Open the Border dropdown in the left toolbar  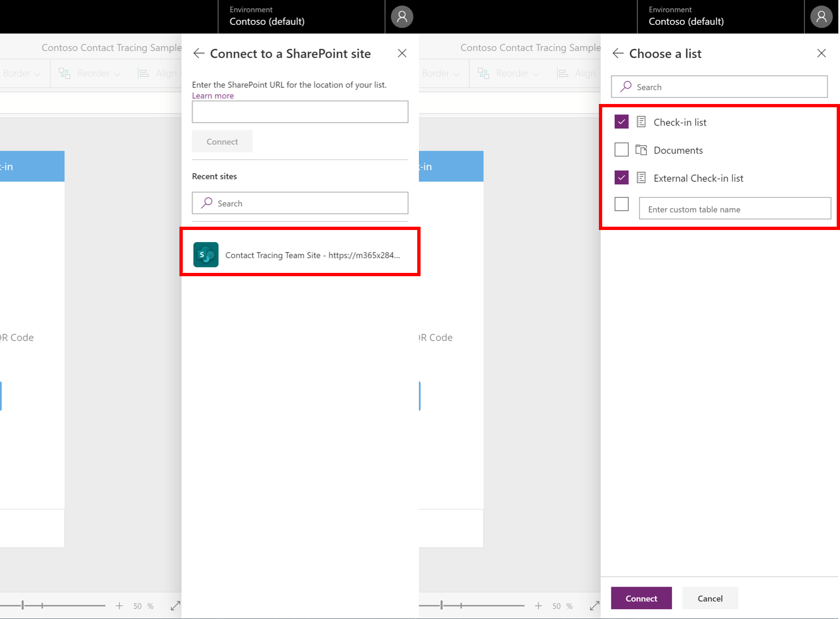[21, 73]
